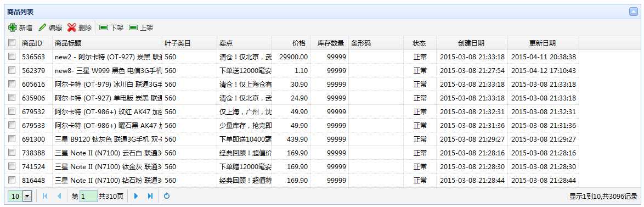
Task: Click the 上架 toolbar button
Action: (x=141, y=28)
